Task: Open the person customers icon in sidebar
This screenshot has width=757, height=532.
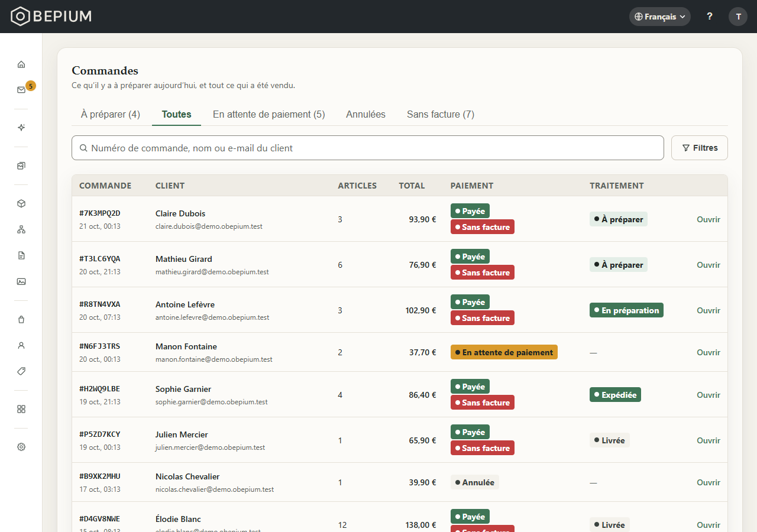Action: [x=21, y=345]
